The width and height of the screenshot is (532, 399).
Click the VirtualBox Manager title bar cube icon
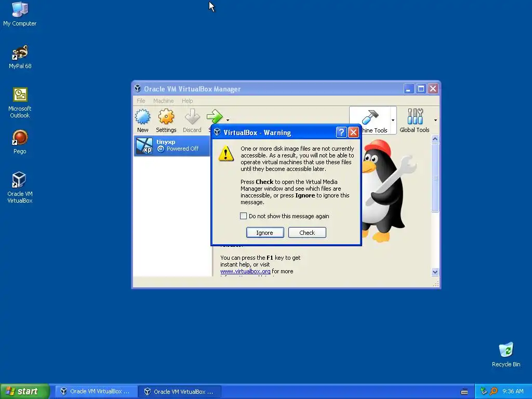(x=138, y=88)
